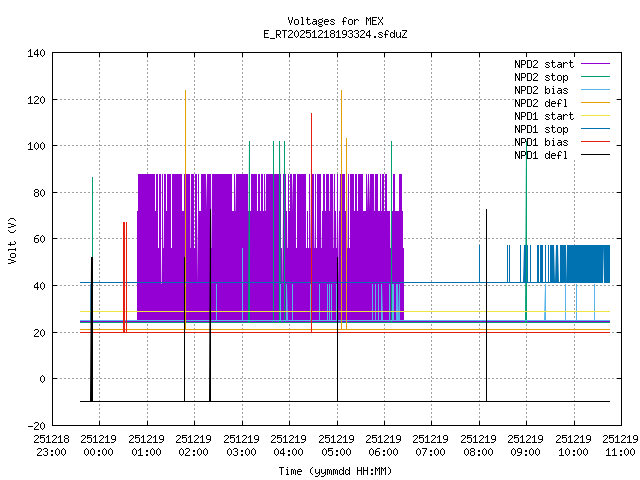
Task: Click the -20 tick on the voltage axis
Action: click(35, 425)
